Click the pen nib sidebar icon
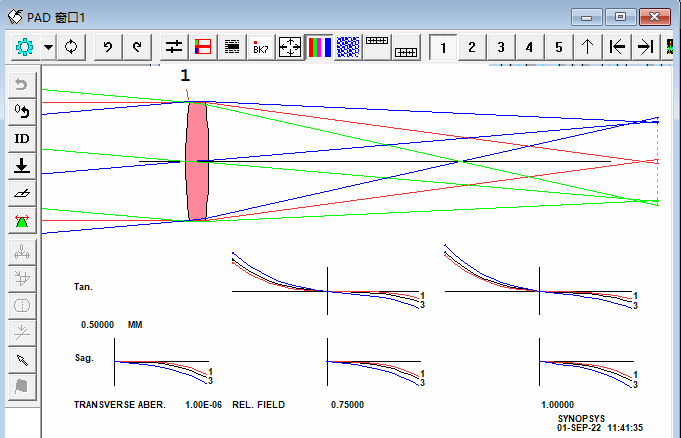681x438 pixels. click(22, 360)
